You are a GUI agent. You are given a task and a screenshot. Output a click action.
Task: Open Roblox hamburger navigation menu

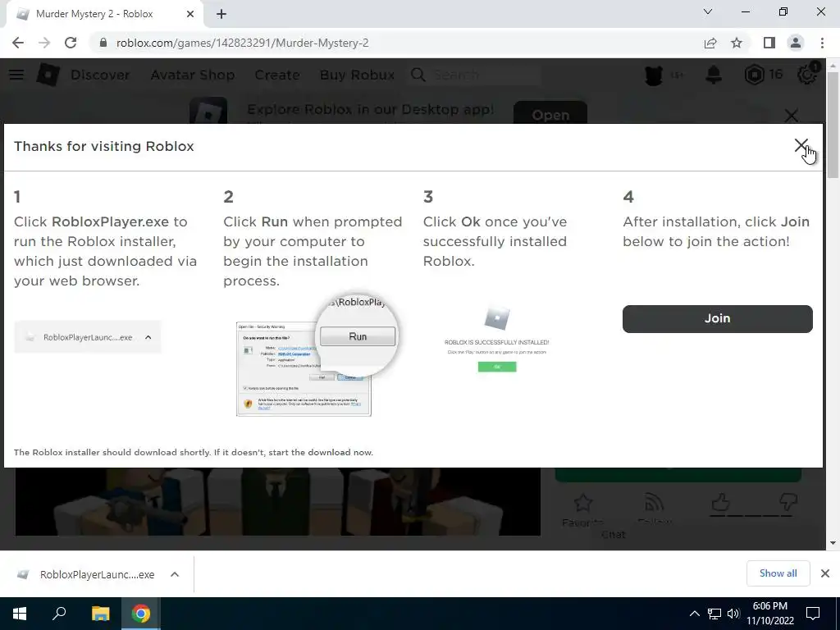16,75
